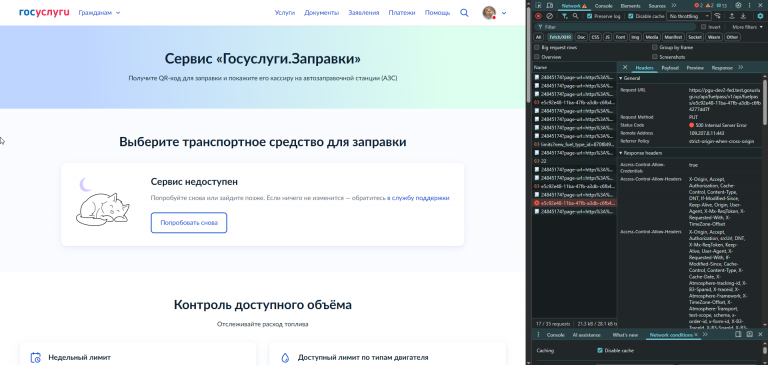Open the network search magnifier

[x=576, y=16]
